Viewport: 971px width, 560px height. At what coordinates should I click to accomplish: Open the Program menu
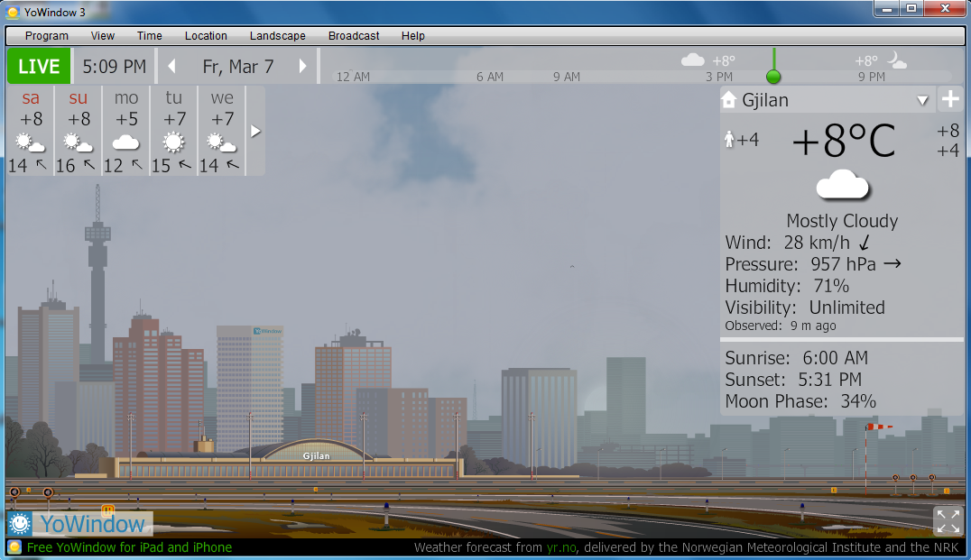pos(47,36)
